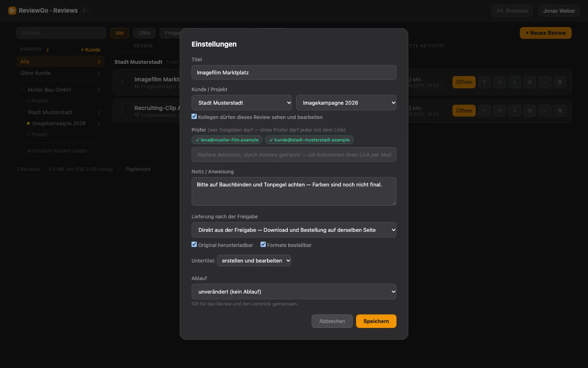Open gear settings icon in the Imagefilm row
This screenshot has width=588, height=368.
coord(530,82)
